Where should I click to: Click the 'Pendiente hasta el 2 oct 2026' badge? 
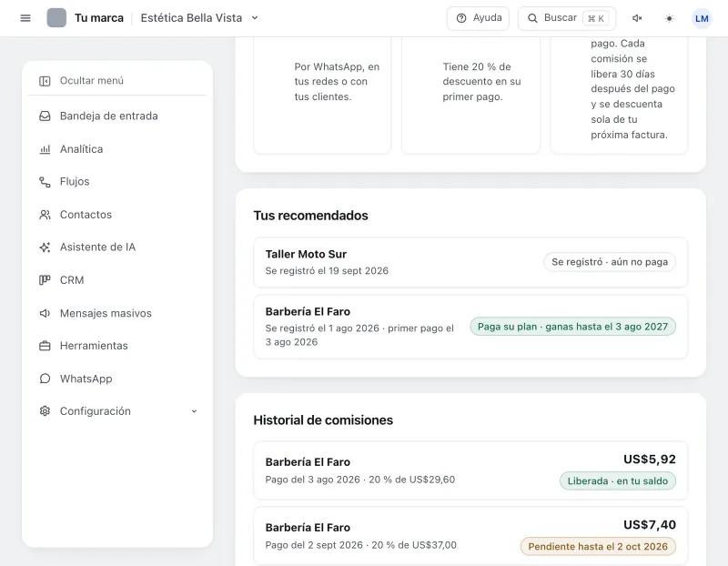[x=598, y=547]
